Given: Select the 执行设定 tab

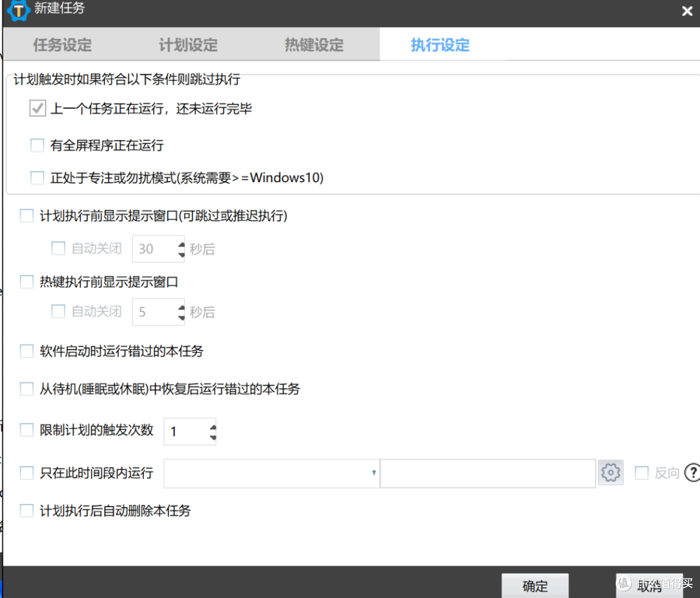Looking at the screenshot, I should (x=439, y=45).
